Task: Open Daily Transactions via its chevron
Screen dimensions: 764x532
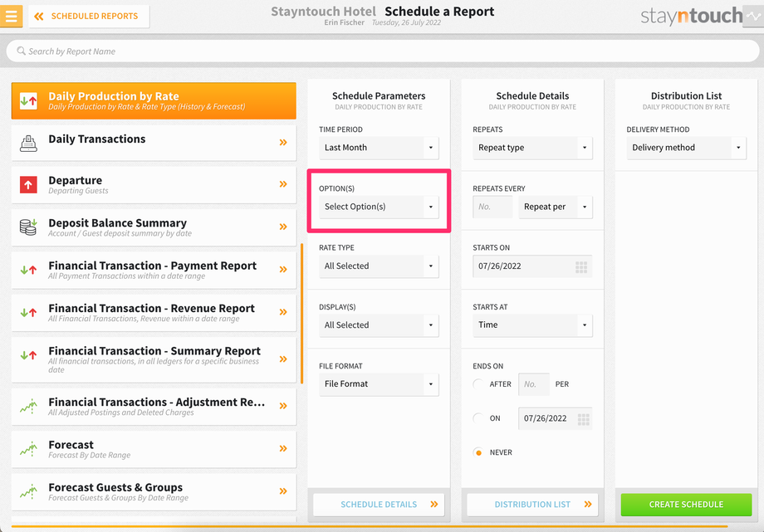Action: point(283,142)
